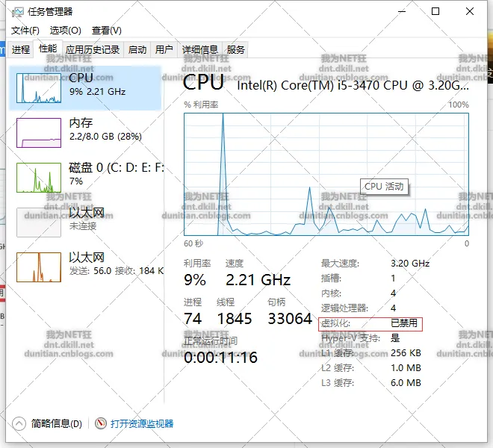Click the % 利用率 graph label

point(201,105)
